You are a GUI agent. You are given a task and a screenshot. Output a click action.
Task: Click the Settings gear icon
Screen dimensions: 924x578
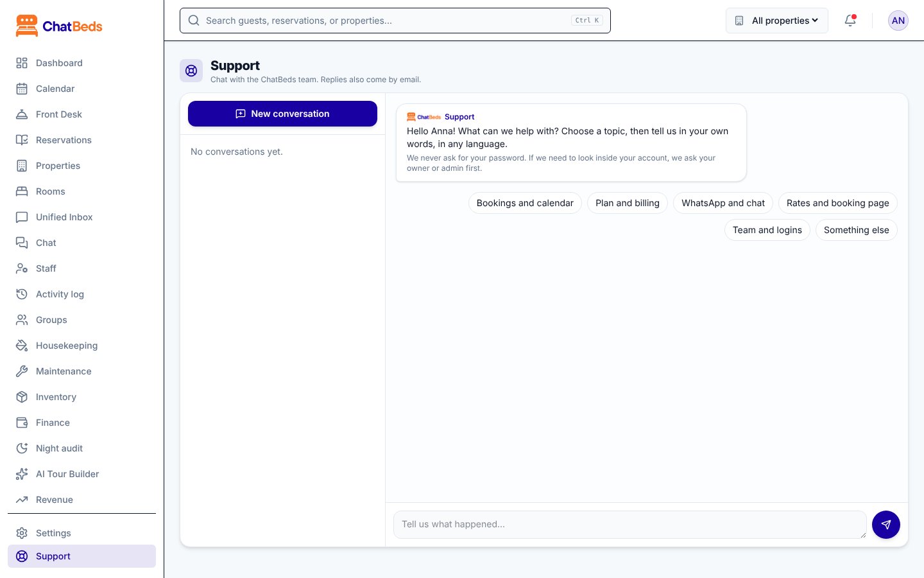click(22, 533)
